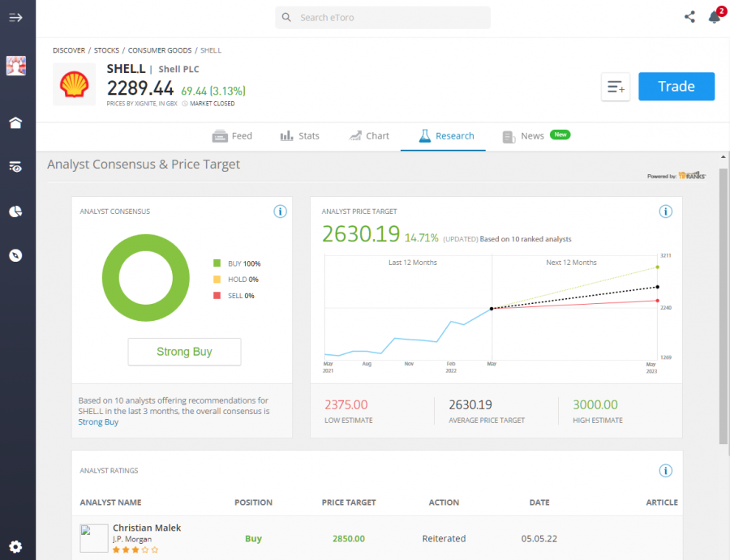730x560 pixels.
Task: Open the Shell company logo
Action: (74, 84)
